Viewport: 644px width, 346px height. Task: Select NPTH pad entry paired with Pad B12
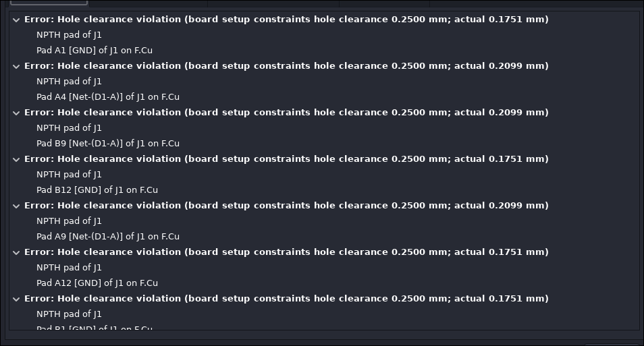69,175
